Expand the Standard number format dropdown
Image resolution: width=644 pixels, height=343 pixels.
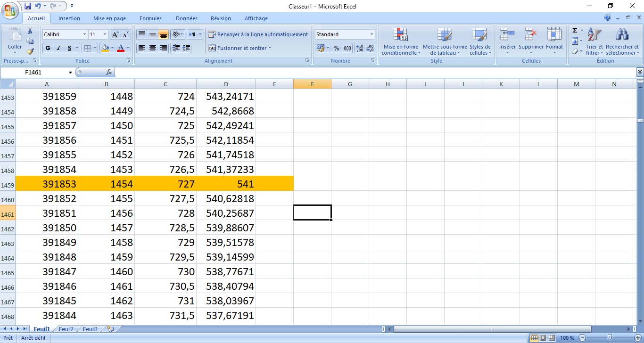coord(372,34)
